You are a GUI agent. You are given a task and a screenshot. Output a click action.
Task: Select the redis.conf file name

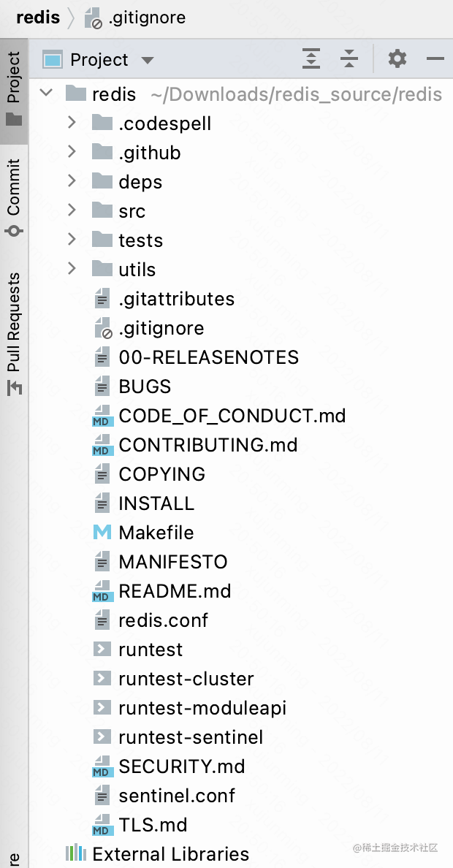pyautogui.click(x=164, y=620)
